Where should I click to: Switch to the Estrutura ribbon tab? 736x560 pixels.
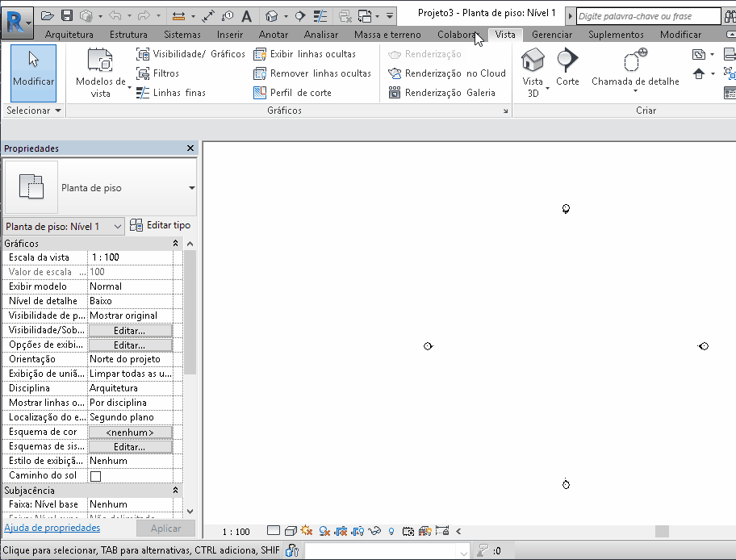(x=128, y=35)
